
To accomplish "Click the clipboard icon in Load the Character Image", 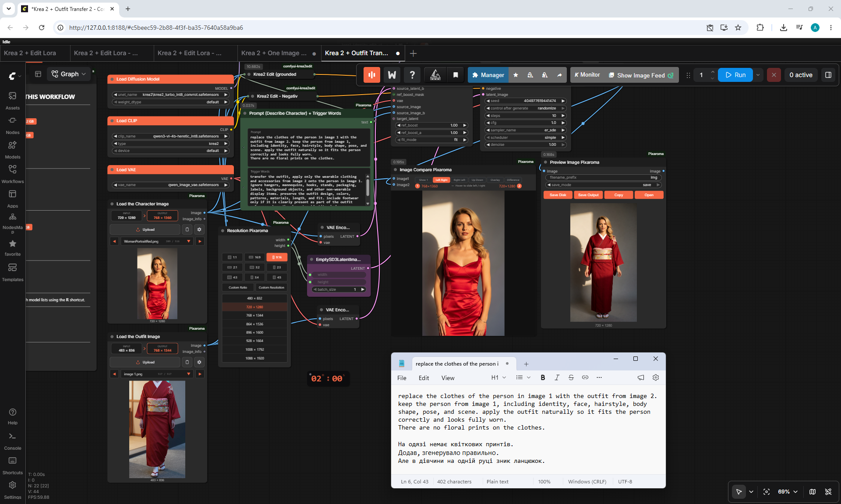I will tap(187, 229).
